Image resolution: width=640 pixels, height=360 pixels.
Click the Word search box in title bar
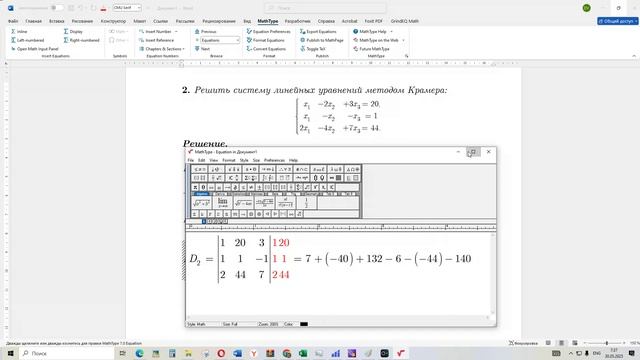click(325, 8)
